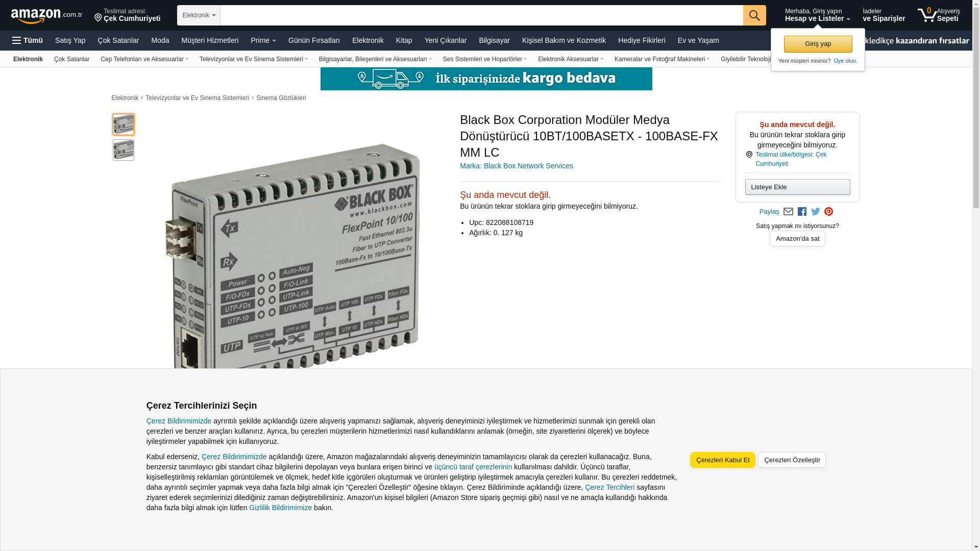Click the magnifier search button
Viewport: 980px width, 551px height.
pyautogui.click(x=754, y=15)
